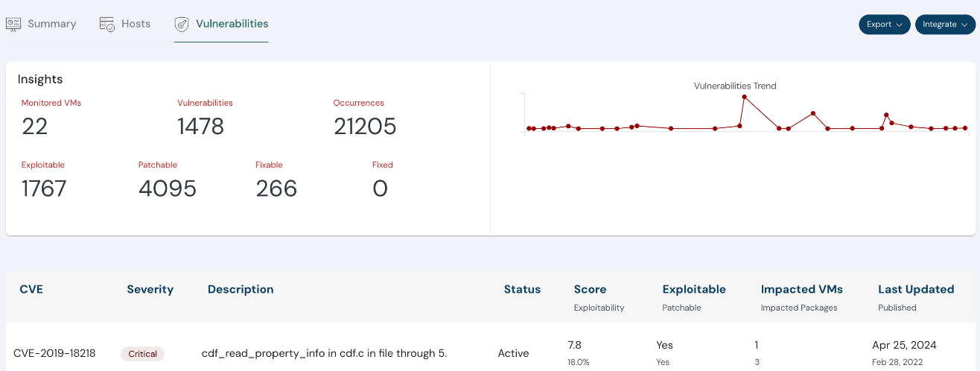
Task: Click the Monitored VMs value 22
Action: 35,127
